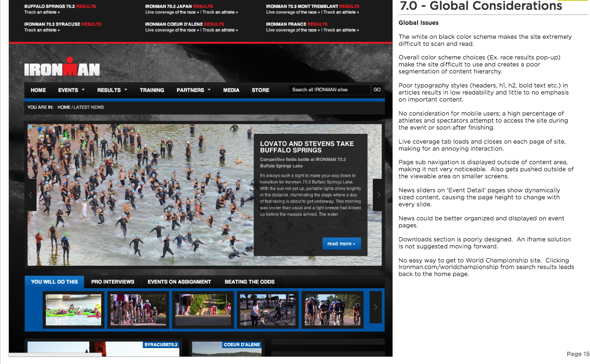This screenshot has width=590, height=364.
Task: Open live coverage for Mont Tremblant
Action: (293, 12)
